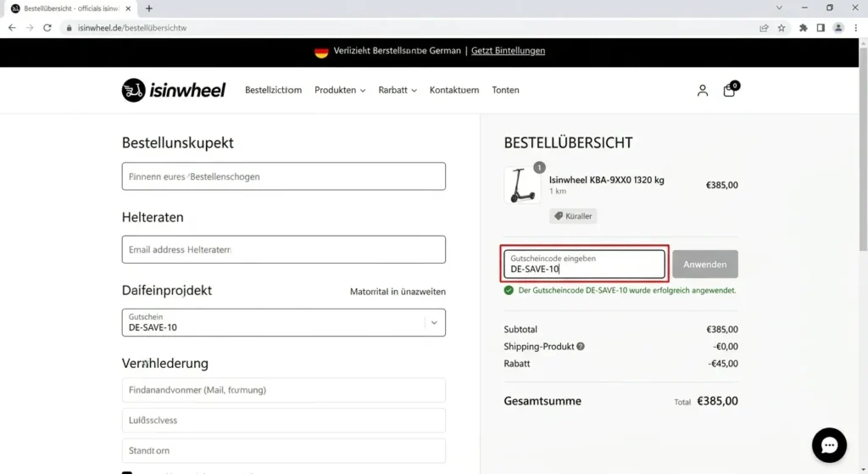Open Bestellzictiom navigation item
The image size is (868, 474).
coord(274,90)
